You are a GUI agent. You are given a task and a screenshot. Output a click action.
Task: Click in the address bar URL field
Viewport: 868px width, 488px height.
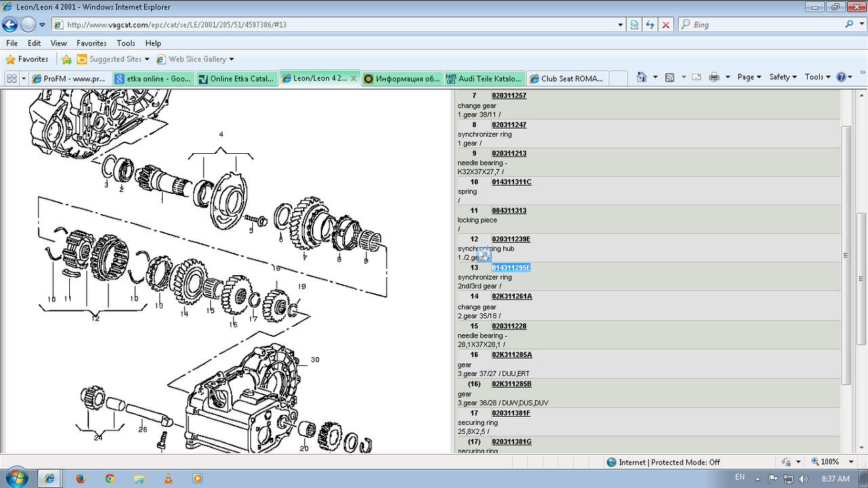coord(338,24)
